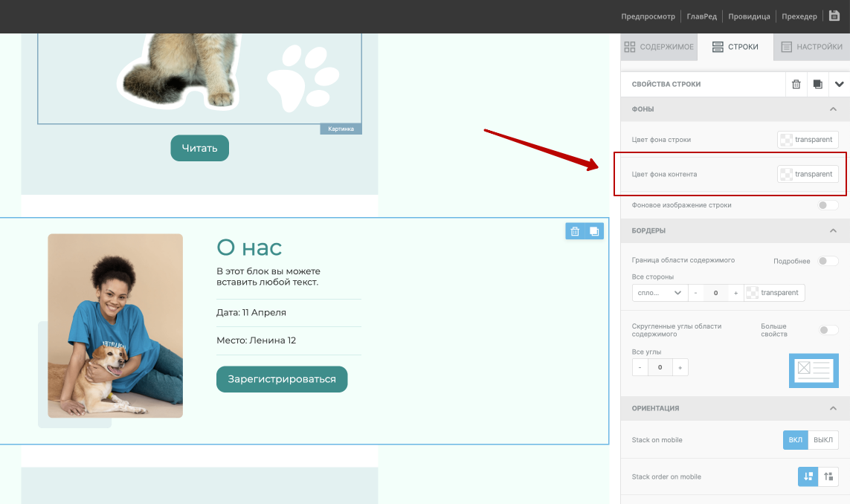
Task: Click the plus stepper for Все углы
Action: 680,367
